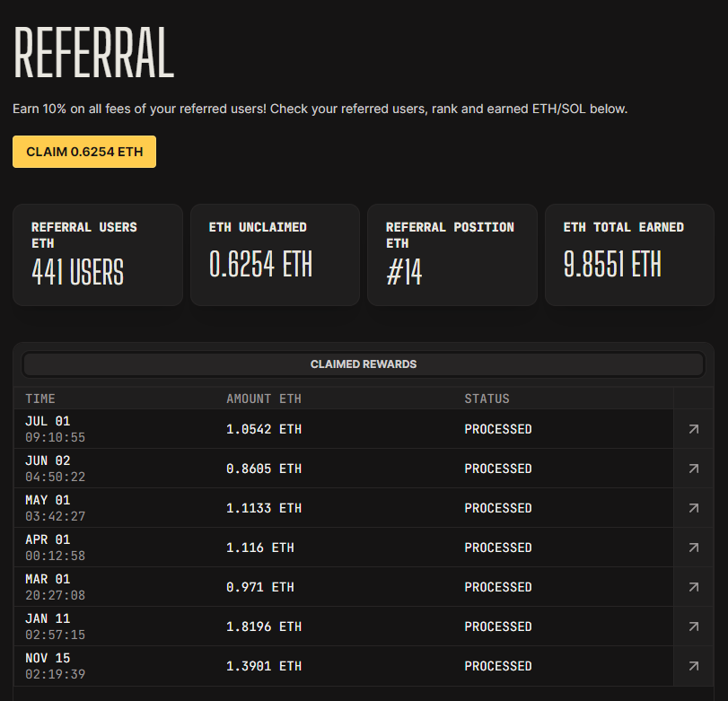Click PROCESSED status in JUL 01 row
The width and height of the screenshot is (728, 701).
[498, 429]
